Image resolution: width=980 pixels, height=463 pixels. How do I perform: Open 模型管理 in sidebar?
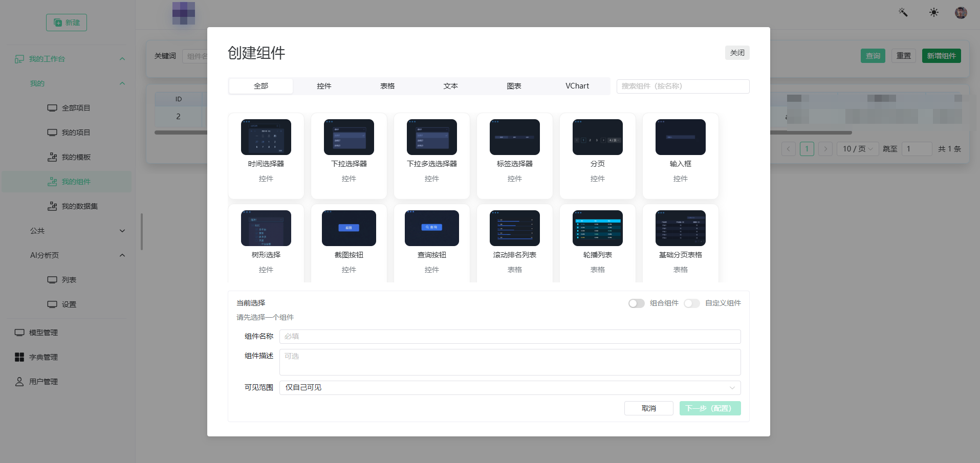67,333
